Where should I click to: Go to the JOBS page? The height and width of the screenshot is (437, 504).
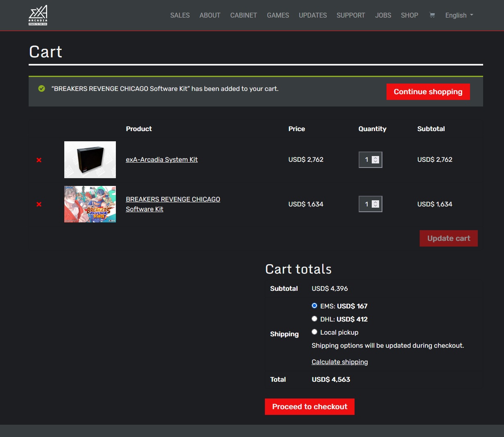pos(383,15)
